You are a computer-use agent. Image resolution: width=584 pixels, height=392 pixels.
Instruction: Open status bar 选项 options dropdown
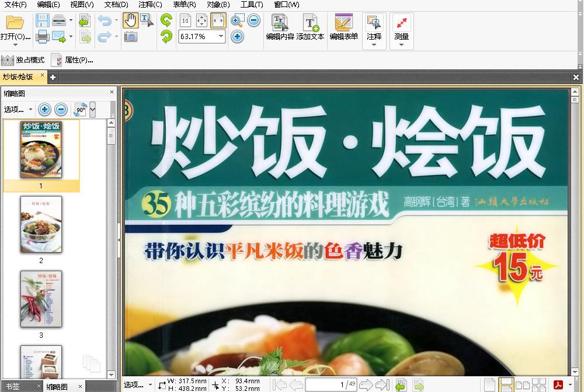138,384
